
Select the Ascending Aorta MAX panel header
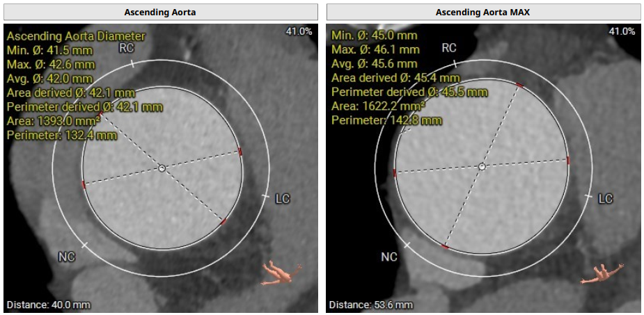coord(482,12)
